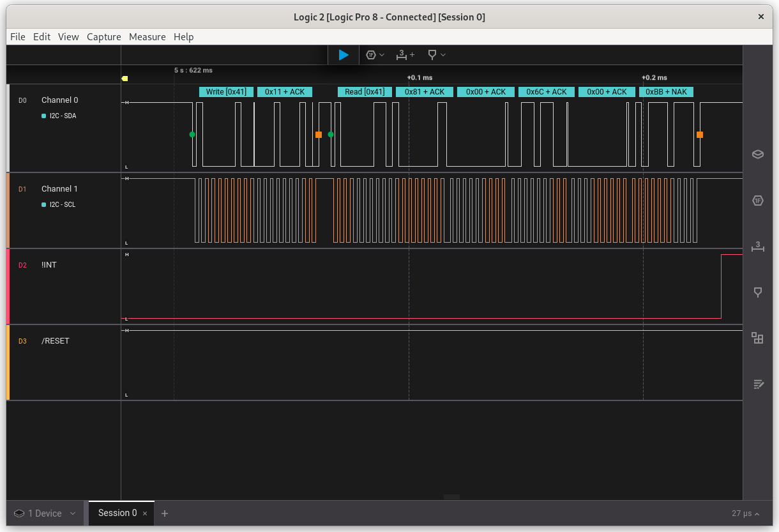Open the Notes panel in right sidebar
The image size is (779, 532).
[x=757, y=384]
